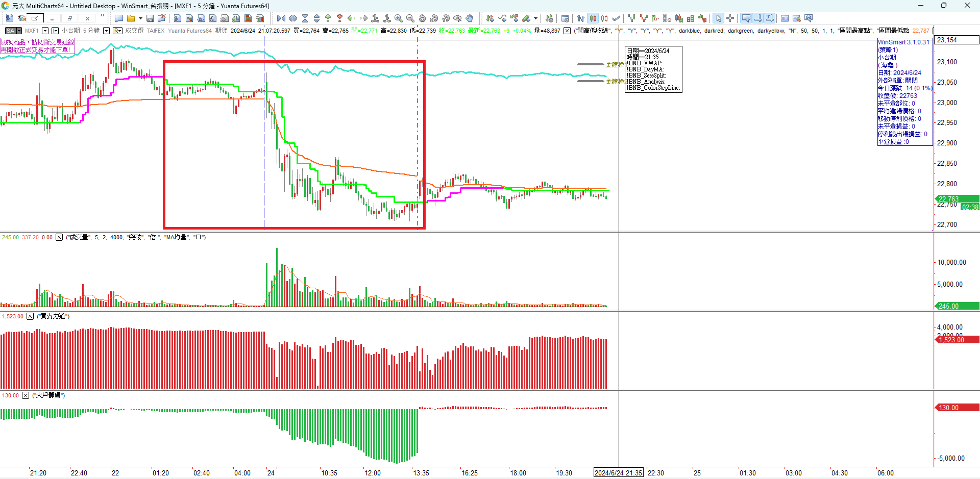Open workspace with the folder icon

(131, 18)
